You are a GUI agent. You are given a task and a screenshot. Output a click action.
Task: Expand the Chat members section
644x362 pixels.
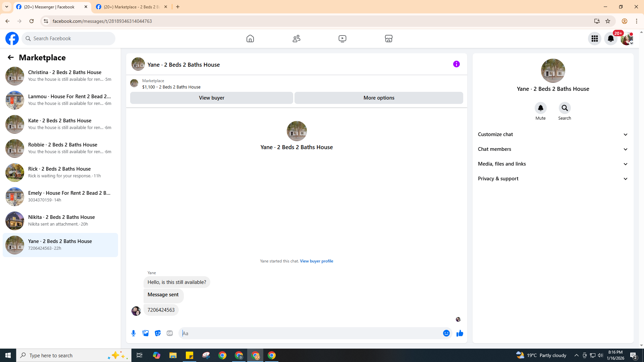[x=552, y=149]
